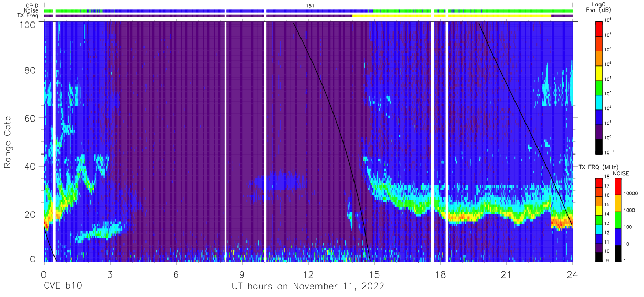Pick the orange segment of the NOISE colorbar
644x297 pixels.
(x=619, y=202)
